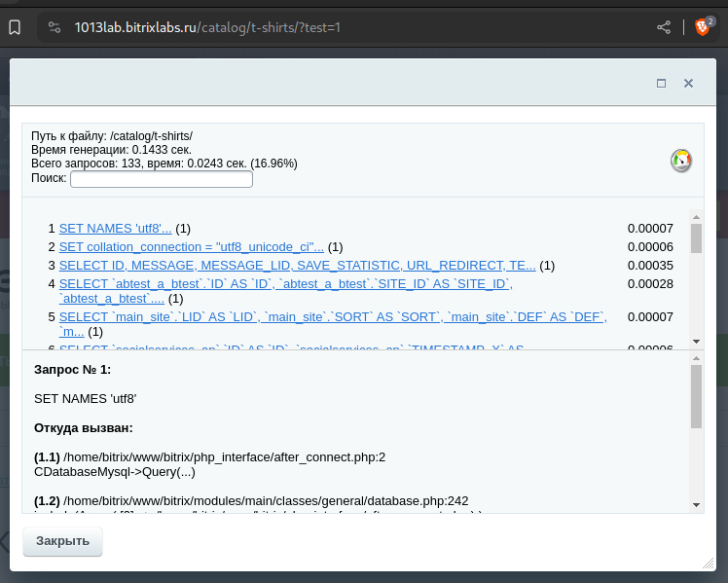Click the performance gauge icon
728x583 pixels.
681,161
